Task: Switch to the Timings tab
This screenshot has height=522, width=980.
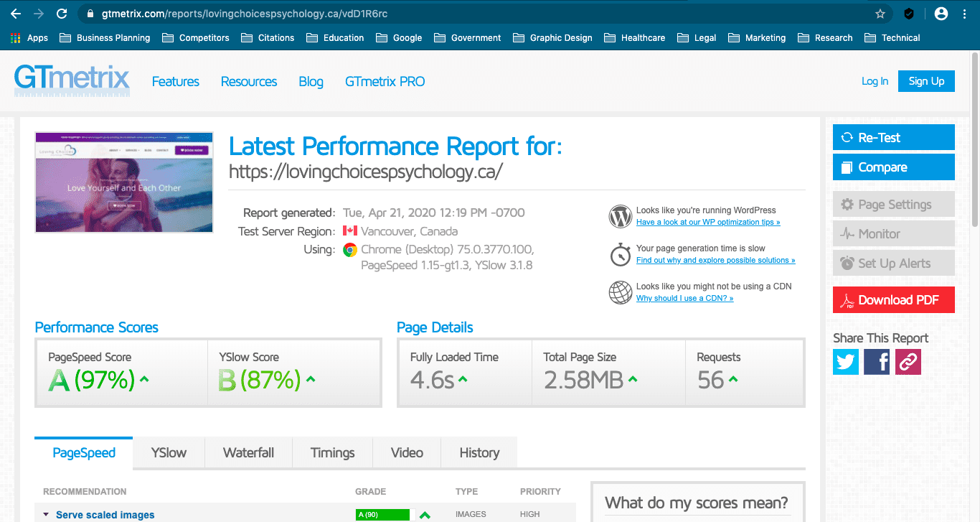Action: (x=333, y=452)
